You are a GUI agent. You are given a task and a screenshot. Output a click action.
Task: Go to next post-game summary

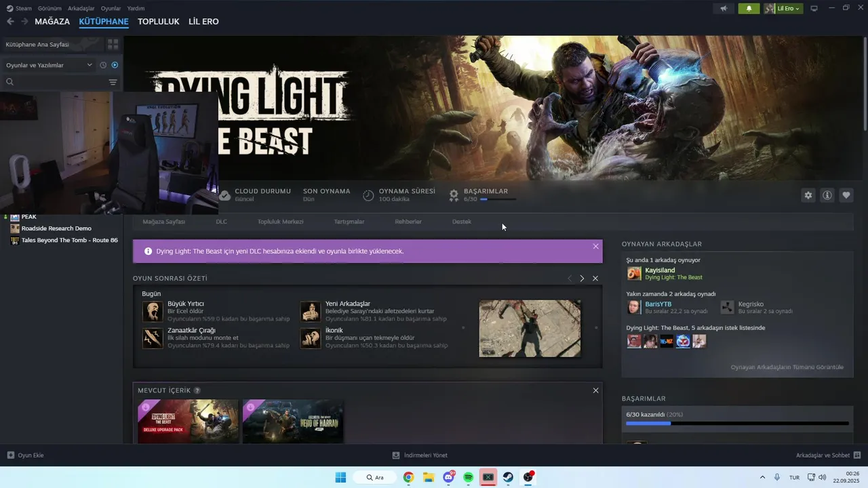point(582,279)
